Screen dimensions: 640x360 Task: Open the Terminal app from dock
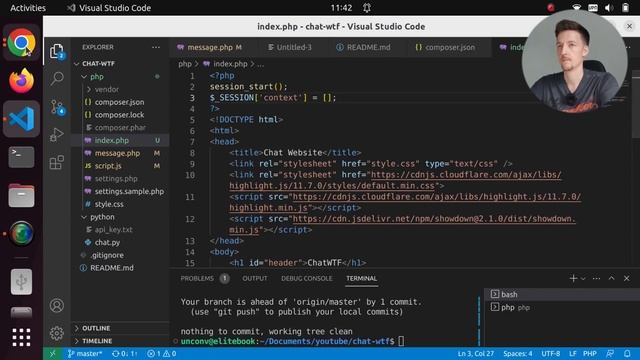(x=22, y=157)
